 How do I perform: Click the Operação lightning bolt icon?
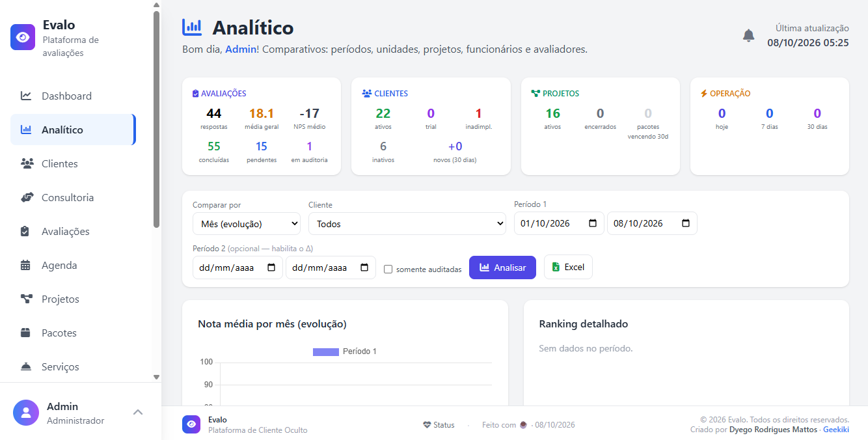pyautogui.click(x=703, y=94)
